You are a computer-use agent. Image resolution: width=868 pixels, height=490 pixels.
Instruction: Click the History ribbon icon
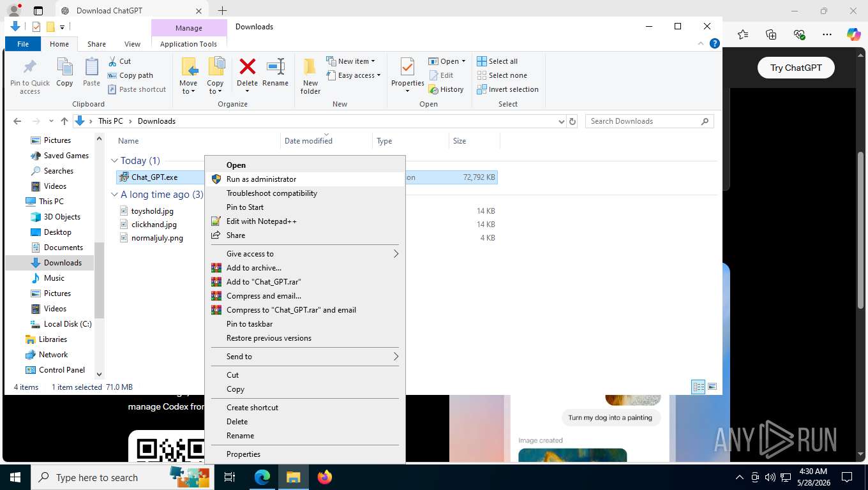pos(446,89)
